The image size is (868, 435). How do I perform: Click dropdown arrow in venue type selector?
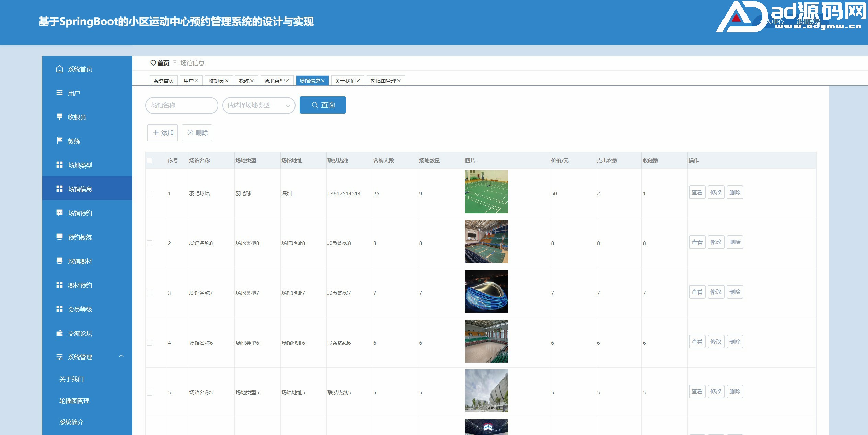click(x=288, y=106)
